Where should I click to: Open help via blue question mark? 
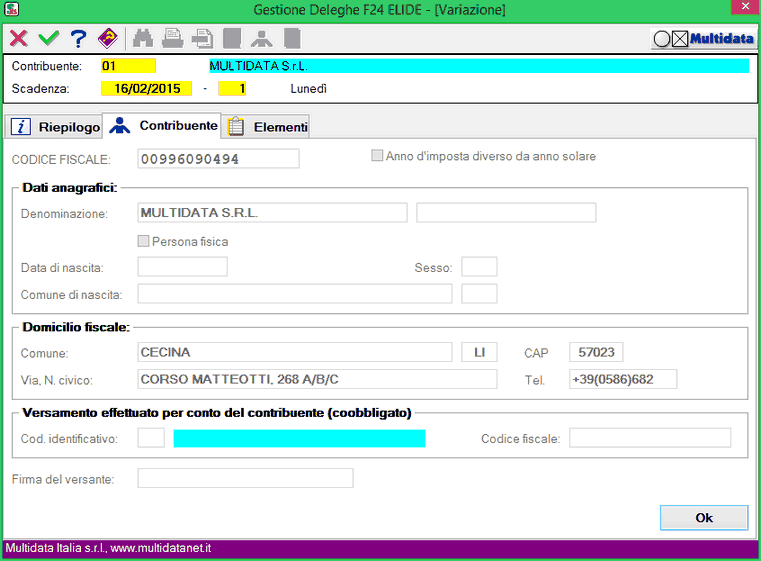78,38
